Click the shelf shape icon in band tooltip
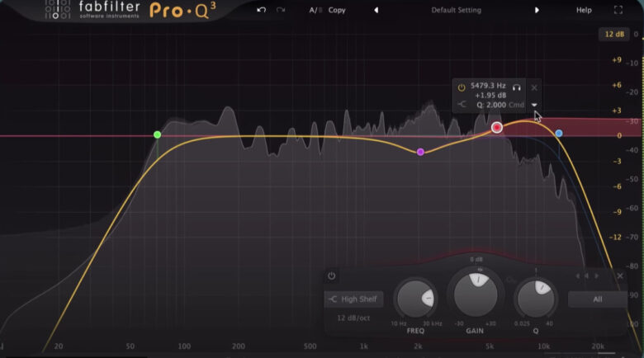Screen dimensions: 644x358 point(462,104)
